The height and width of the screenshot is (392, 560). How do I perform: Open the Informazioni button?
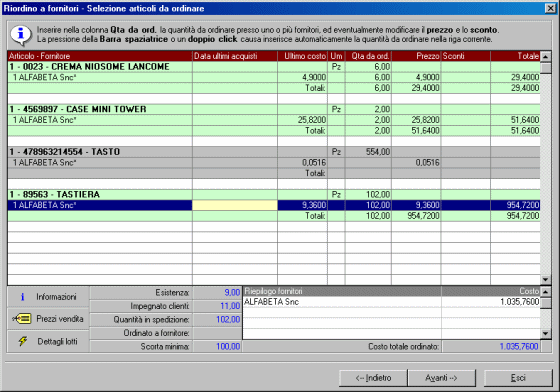pos(48,297)
